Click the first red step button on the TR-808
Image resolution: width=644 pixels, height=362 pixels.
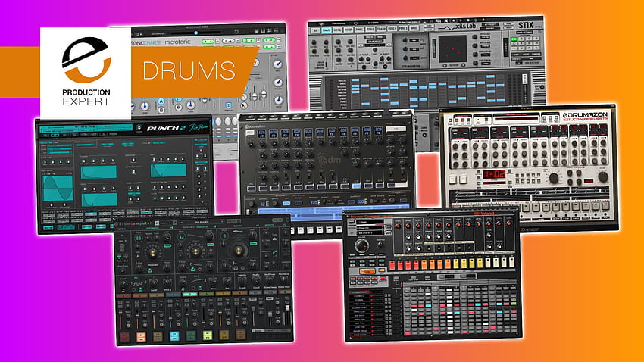[392, 265]
